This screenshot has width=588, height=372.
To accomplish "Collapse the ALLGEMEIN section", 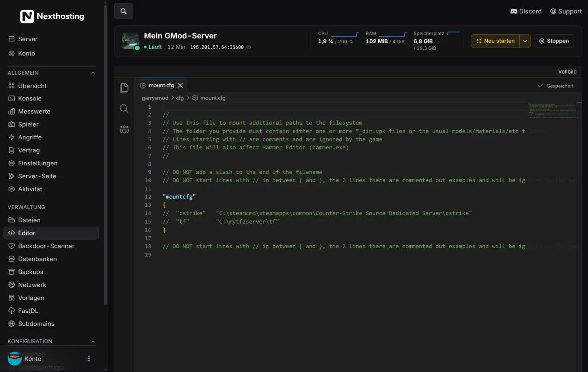I will click(93, 73).
